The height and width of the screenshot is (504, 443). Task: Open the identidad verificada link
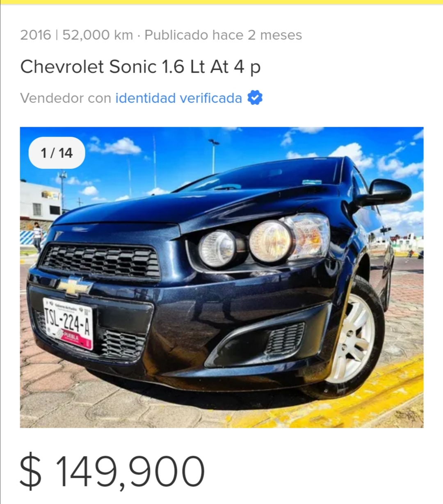click(178, 98)
